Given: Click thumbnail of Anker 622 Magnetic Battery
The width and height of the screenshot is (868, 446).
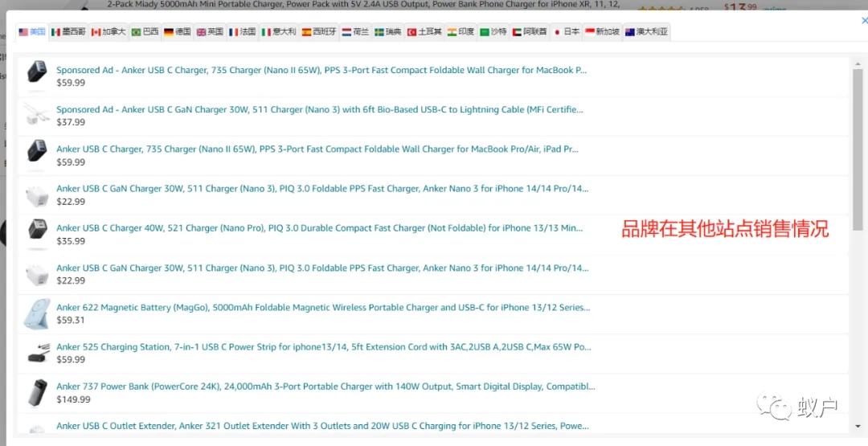Looking at the screenshot, I should point(36,313).
